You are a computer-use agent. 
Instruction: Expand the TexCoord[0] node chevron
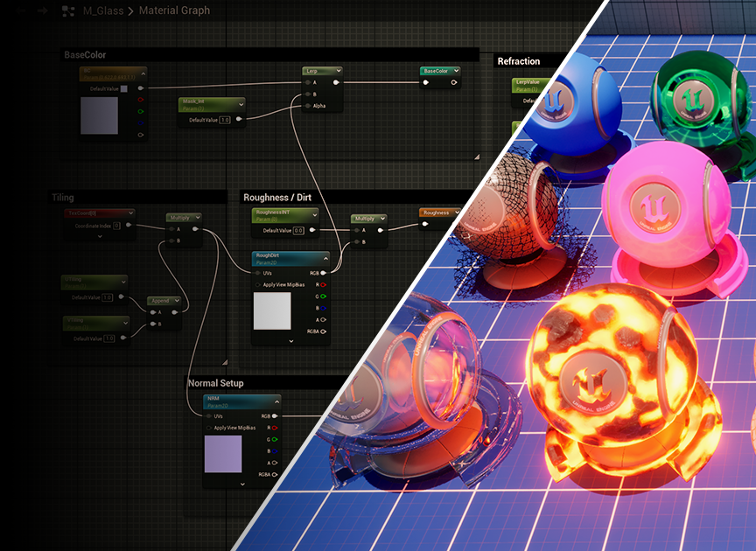point(130,213)
